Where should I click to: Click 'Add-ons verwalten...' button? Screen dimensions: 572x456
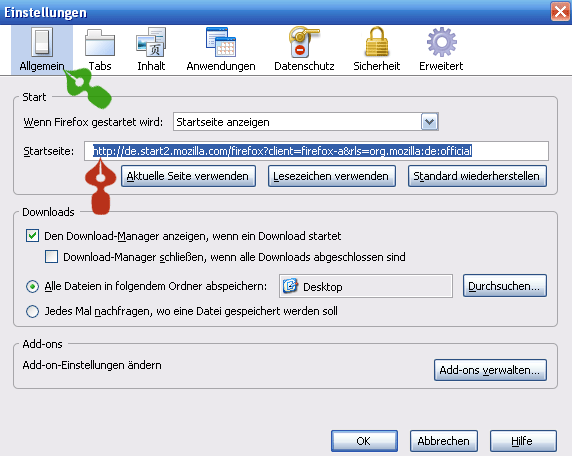click(490, 370)
